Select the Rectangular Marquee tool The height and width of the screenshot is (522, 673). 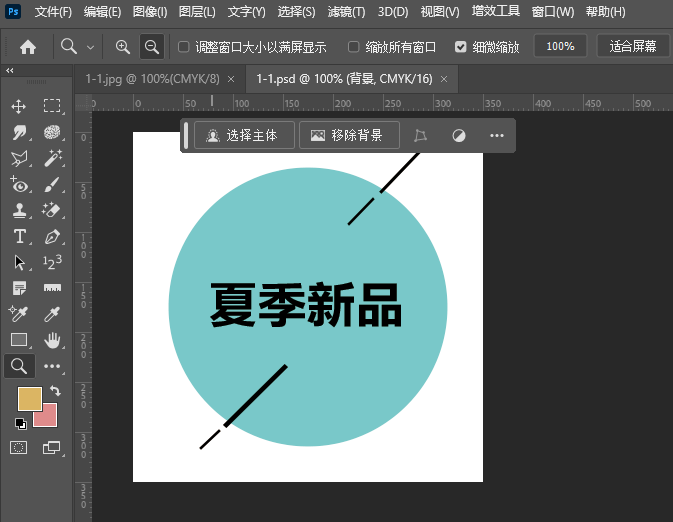[52, 106]
